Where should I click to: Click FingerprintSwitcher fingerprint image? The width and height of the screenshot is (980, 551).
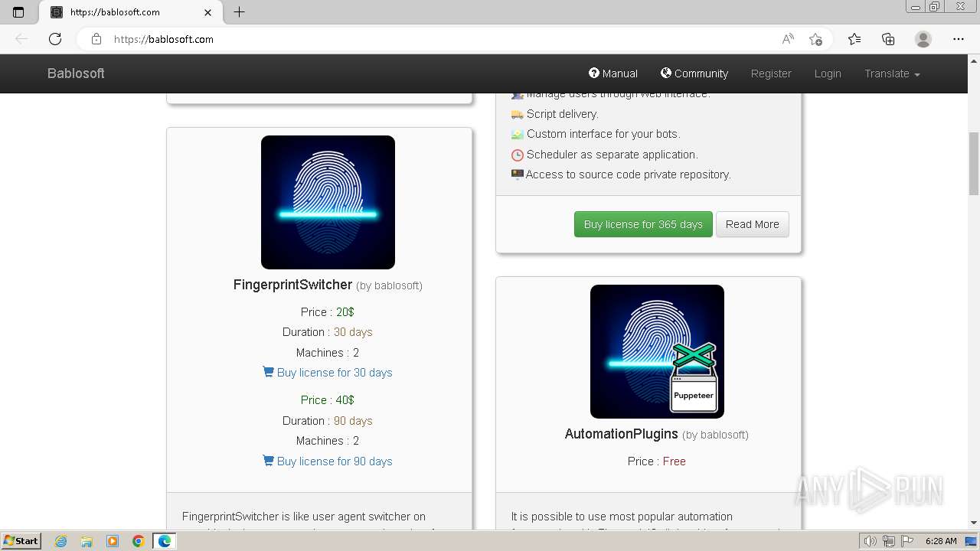(x=328, y=202)
